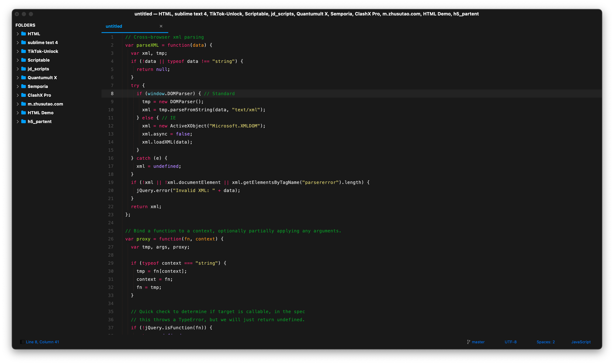
Task: Select the ClashX Pro folder name
Action: pyautogui.click(x=39, y=95)
